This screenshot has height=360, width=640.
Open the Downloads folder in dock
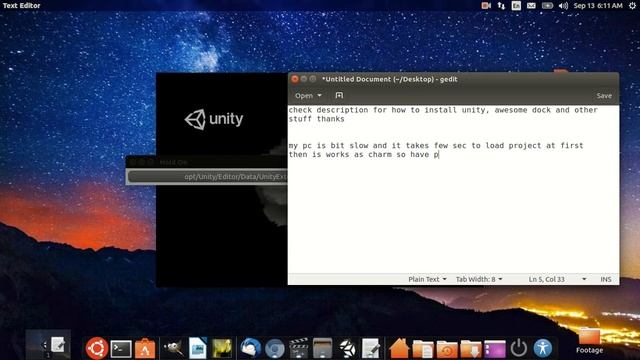point(471,349)
